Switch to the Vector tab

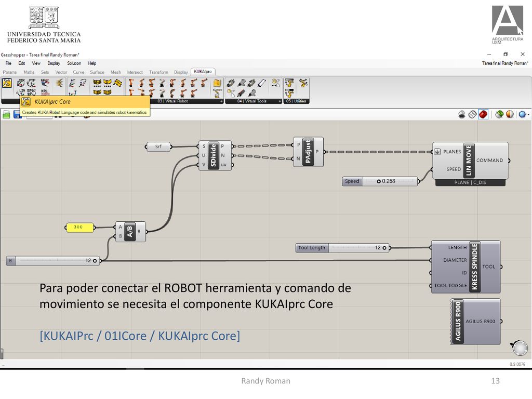(x=61, y=72)
